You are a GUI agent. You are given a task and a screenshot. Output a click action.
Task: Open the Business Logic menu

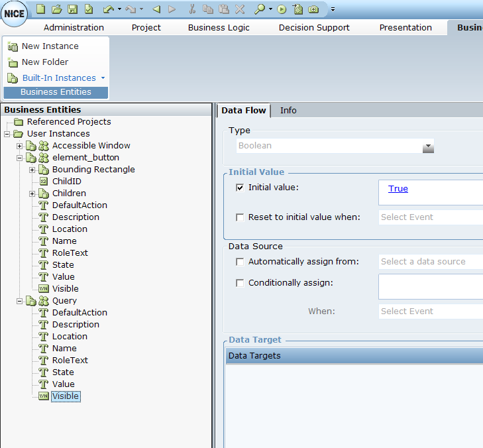tap(219, 27)
